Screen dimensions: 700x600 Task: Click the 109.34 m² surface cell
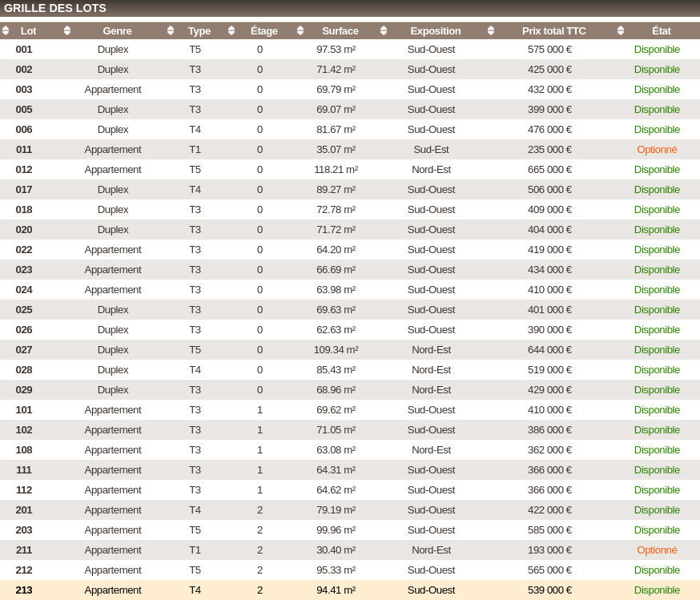(336, 349)
